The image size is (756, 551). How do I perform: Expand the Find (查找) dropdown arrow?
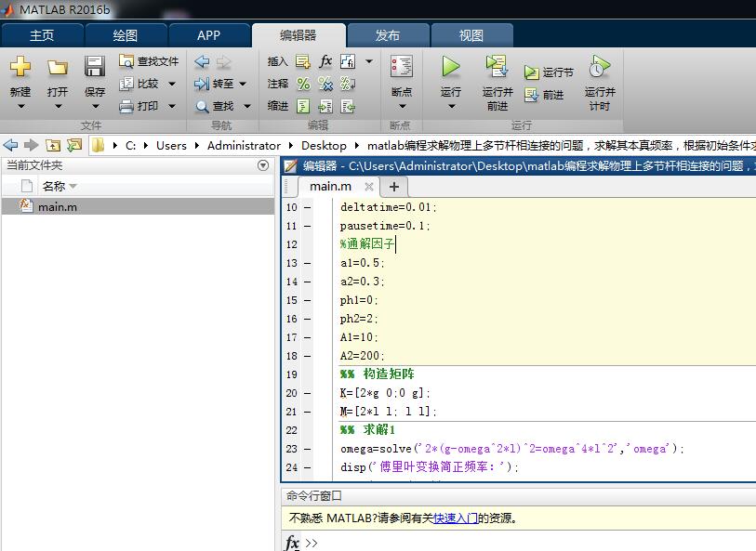coord(247,106)
